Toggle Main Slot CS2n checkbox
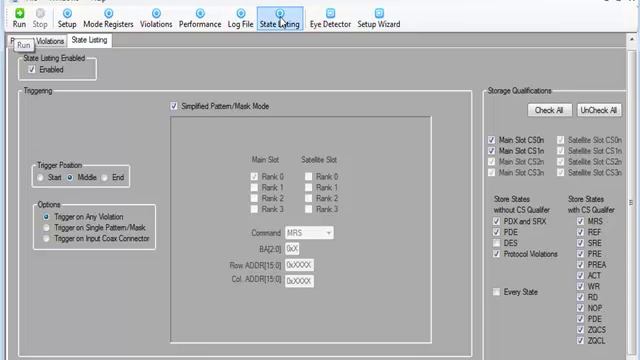 [x=491, y=162]
